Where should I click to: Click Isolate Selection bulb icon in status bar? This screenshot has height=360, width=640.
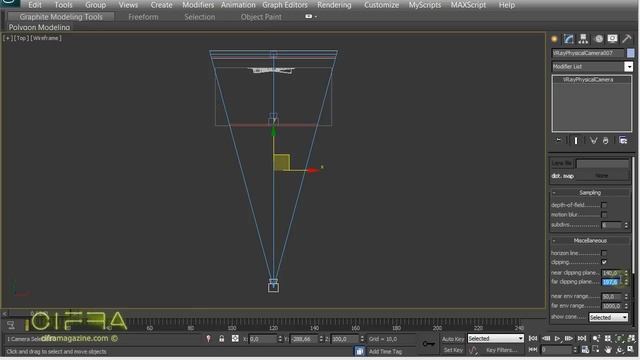[209, 339]
